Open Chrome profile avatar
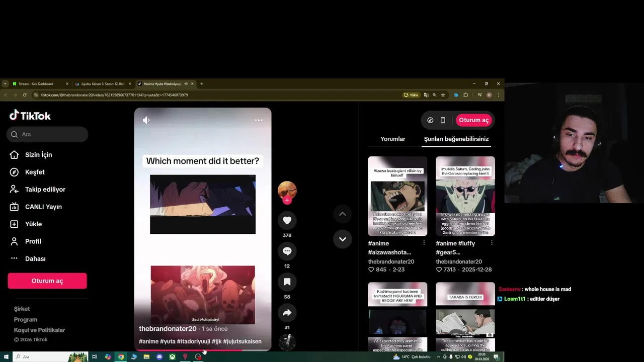This screenshot has height=362, width=644. pyautogui.click(x=489, y=95)
